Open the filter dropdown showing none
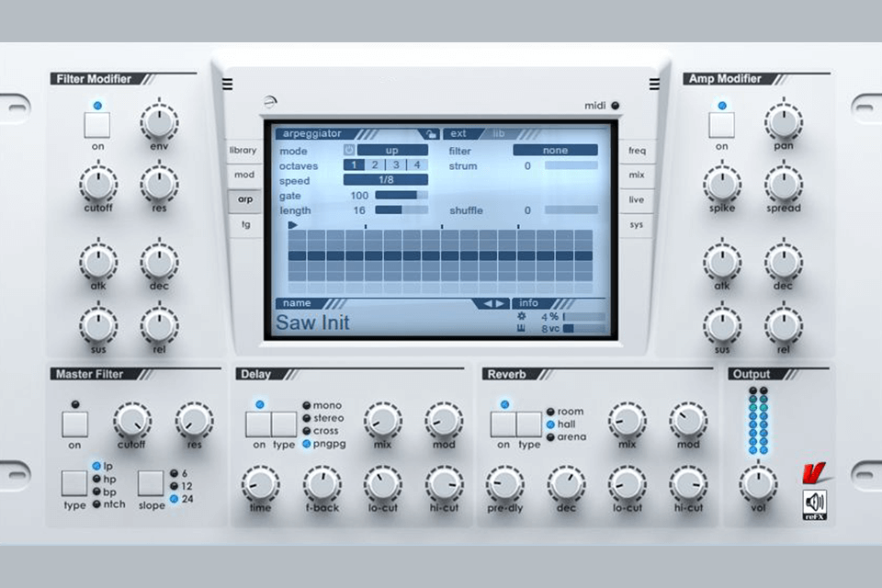The height and width of the screenshot is (588, 882). (556, 151)
